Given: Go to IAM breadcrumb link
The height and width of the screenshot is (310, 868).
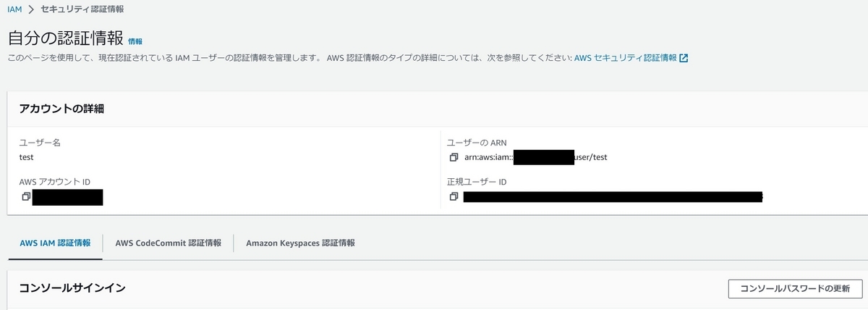Looking at the screenshot, I should coord(14,9).
